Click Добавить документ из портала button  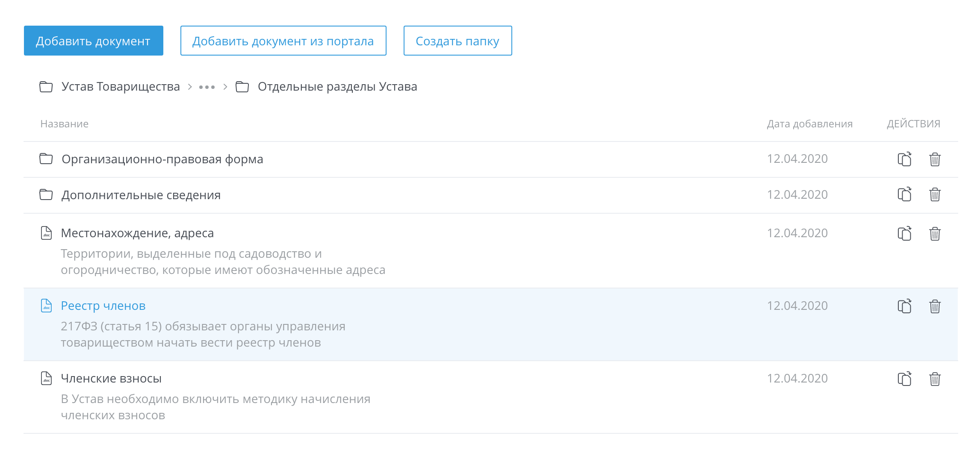click(x=283, y=41)
